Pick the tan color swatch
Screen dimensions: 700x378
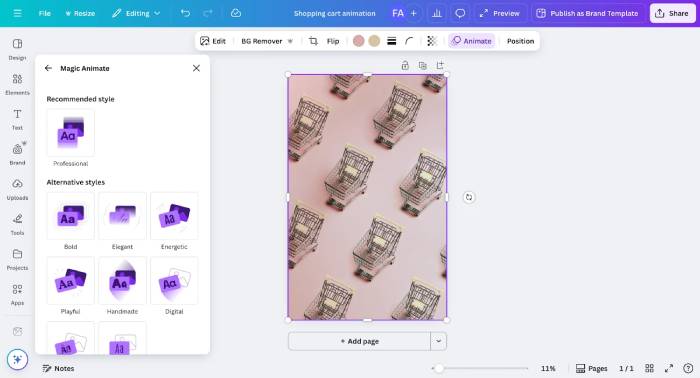coord(374,41)
